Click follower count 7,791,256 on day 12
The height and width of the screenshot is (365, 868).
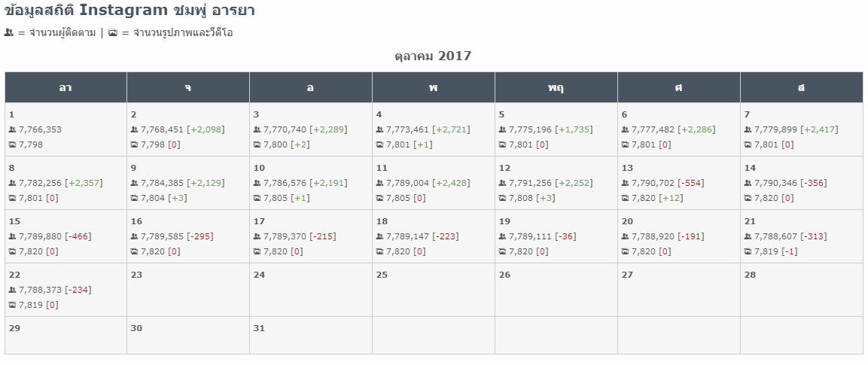(x=531, y=183)
